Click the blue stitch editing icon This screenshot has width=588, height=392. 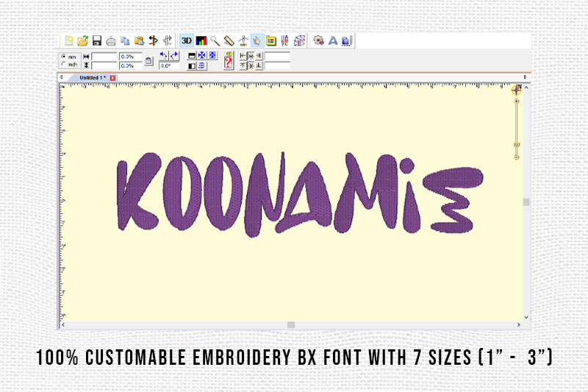click(347, 41)
